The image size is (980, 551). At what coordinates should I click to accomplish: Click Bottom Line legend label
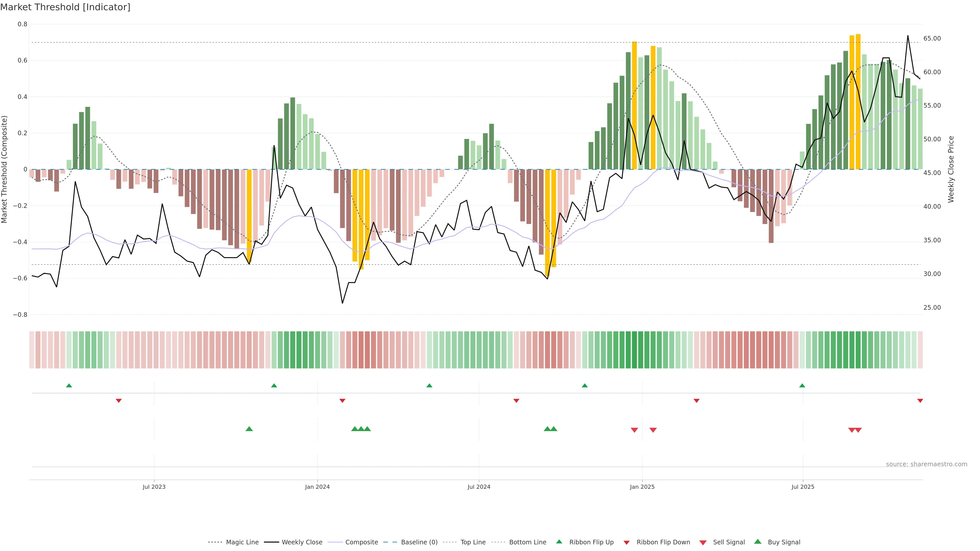[x=527, y=542]
